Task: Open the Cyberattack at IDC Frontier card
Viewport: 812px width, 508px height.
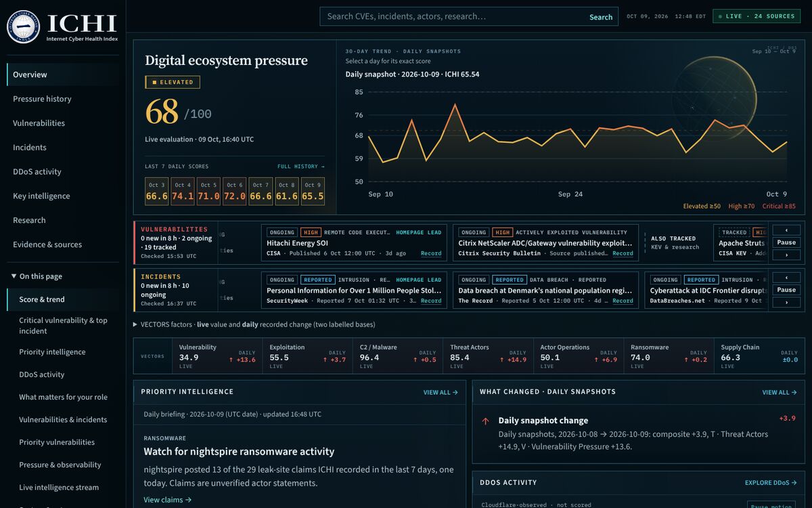Action: (x=706, y=290)
